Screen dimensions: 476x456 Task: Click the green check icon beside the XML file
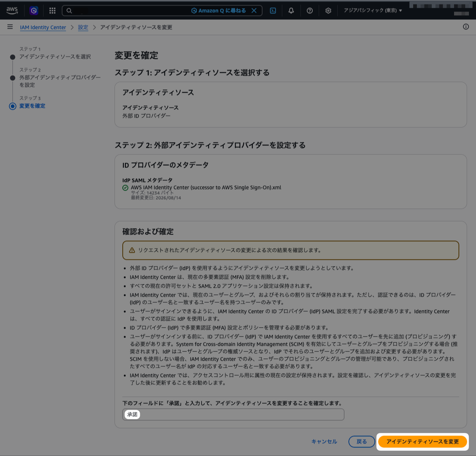click(125, 188)
